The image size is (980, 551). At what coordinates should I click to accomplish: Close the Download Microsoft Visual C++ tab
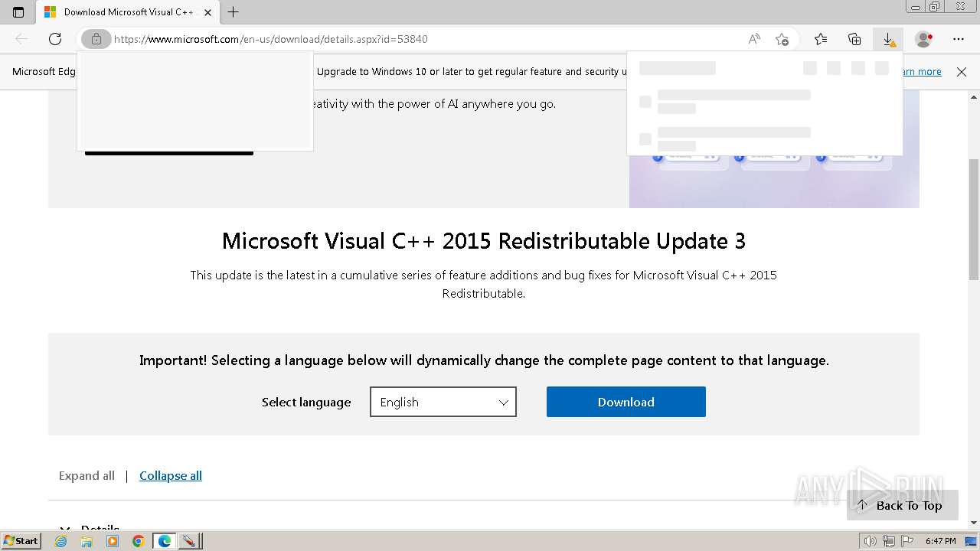tap(207, 12)
